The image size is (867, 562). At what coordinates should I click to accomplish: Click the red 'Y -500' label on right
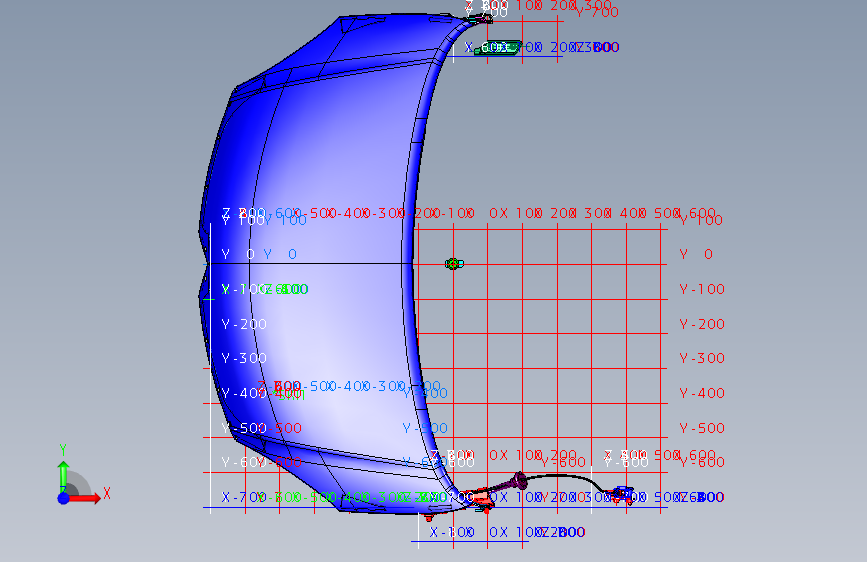(702, 428)
